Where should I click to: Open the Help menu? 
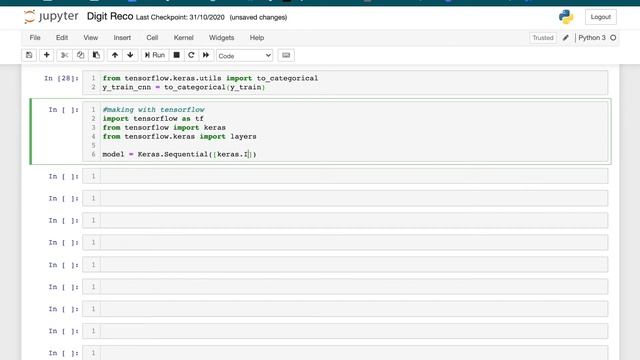[x=257, y=38]
